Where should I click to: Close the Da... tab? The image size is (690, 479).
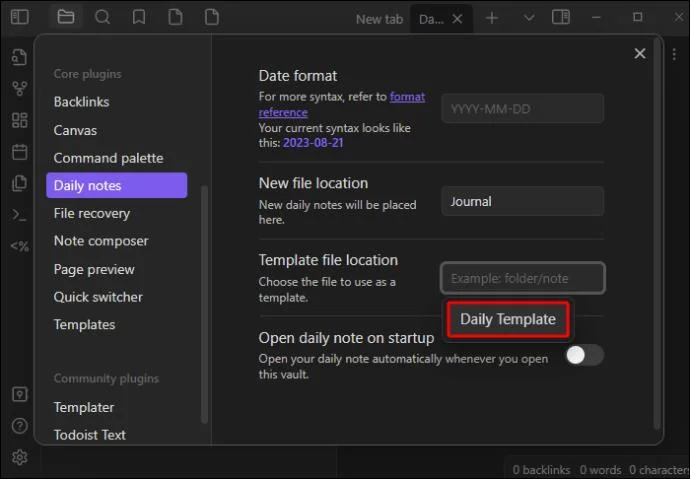457,19
